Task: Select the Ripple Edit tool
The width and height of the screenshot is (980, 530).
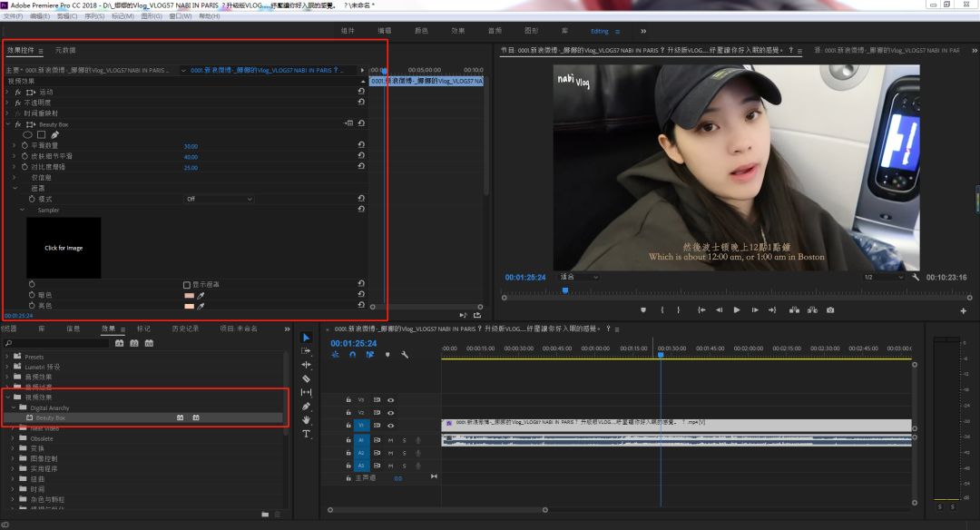Action: click(x=307, y=365)
